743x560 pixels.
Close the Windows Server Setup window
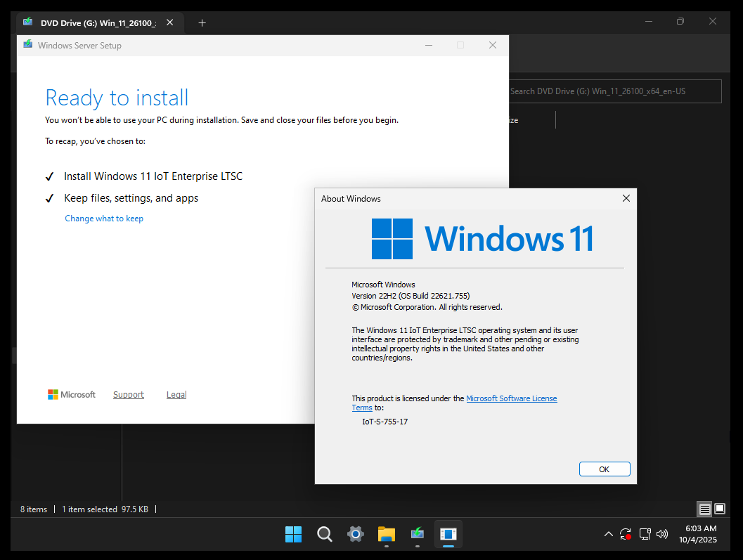pyautogui.click(x=492, y=45)
